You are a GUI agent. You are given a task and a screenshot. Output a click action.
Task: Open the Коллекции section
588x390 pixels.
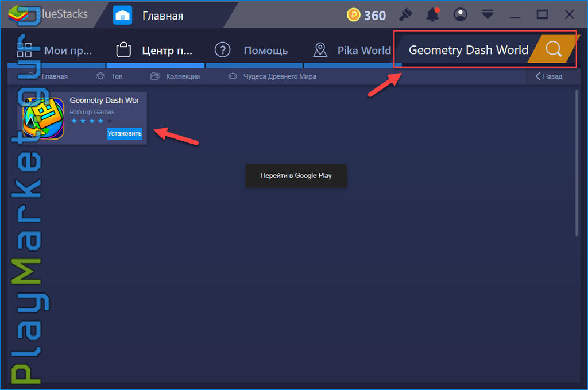pyautogui.click(x=183, y=76)
